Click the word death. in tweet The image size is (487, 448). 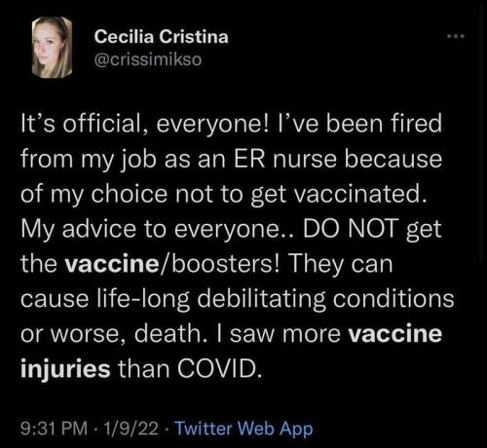click(170, 334)
